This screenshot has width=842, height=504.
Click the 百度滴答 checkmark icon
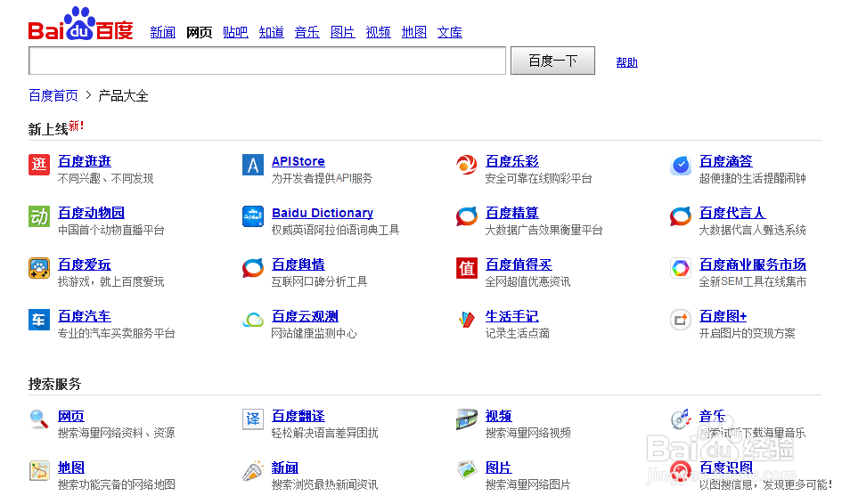click(x=681, y=165)
